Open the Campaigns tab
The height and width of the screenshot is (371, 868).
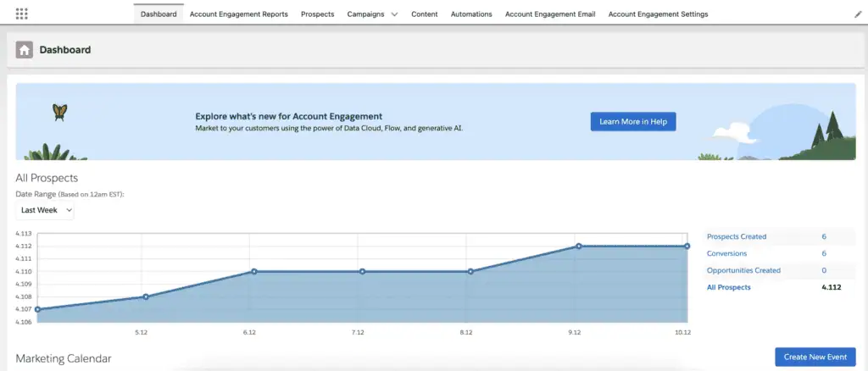[x=365, y=14]
